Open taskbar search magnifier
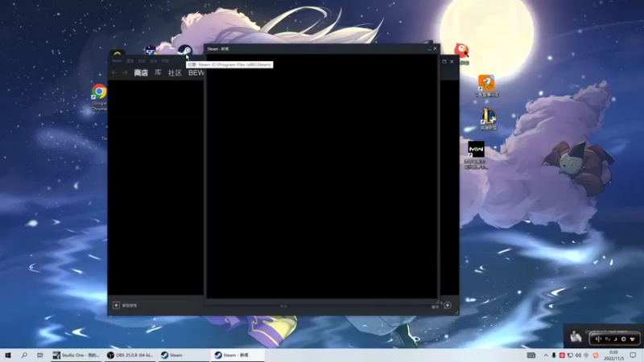Viewport: 644px width, 362px height. tap(24, 355)
